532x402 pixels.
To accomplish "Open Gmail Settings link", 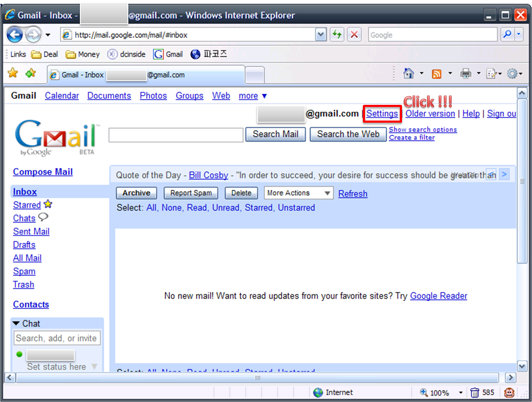I will 382,114.
